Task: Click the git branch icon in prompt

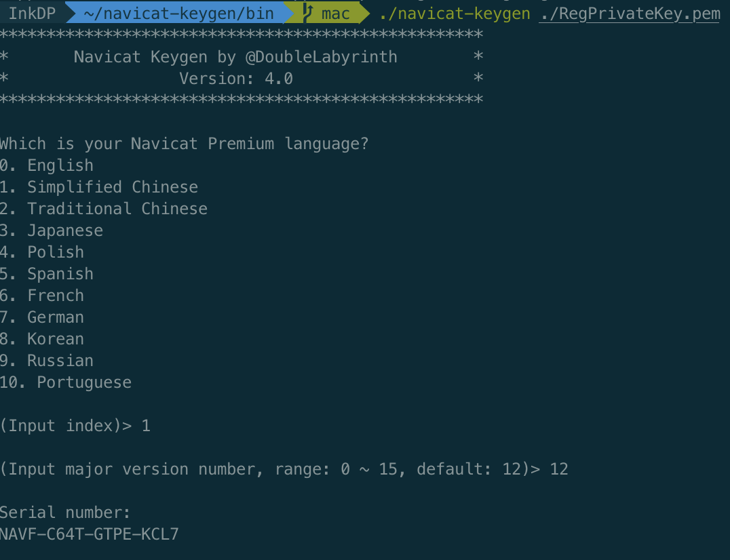Action: 307,13
